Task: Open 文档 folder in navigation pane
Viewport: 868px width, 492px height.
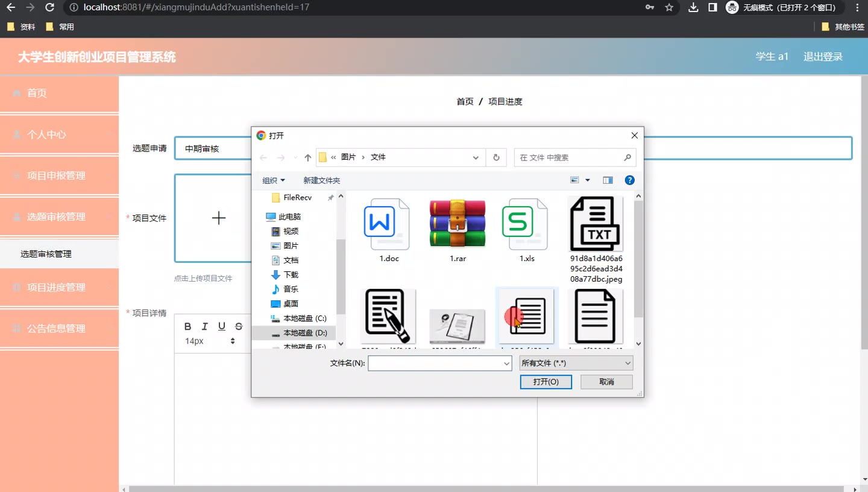Action: (291, 260)
